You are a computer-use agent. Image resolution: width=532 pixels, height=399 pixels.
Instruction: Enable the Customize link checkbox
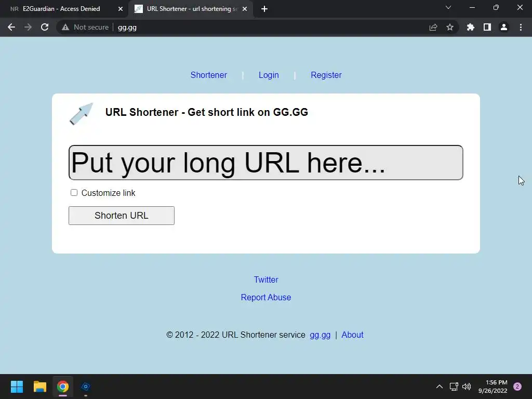[74, 193]
